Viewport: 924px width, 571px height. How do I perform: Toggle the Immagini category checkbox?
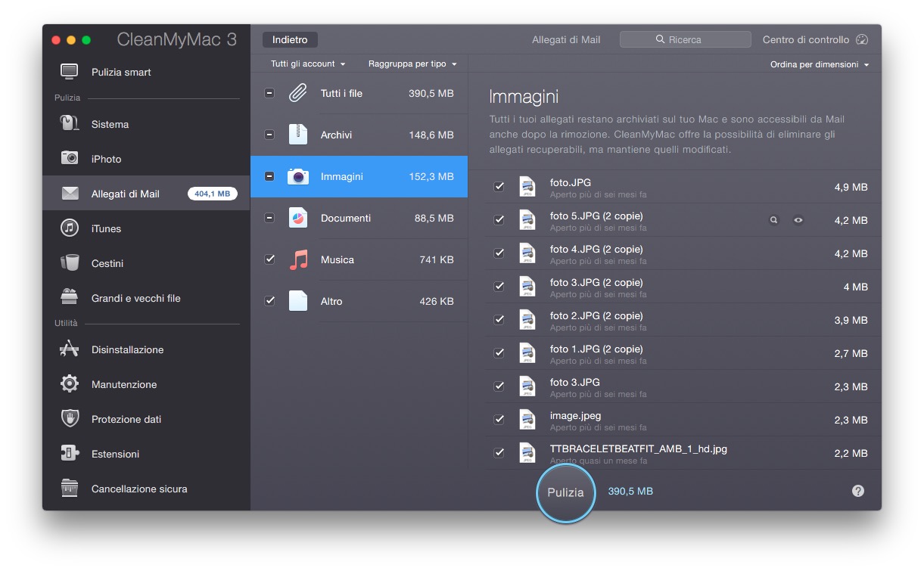point(269,176)
